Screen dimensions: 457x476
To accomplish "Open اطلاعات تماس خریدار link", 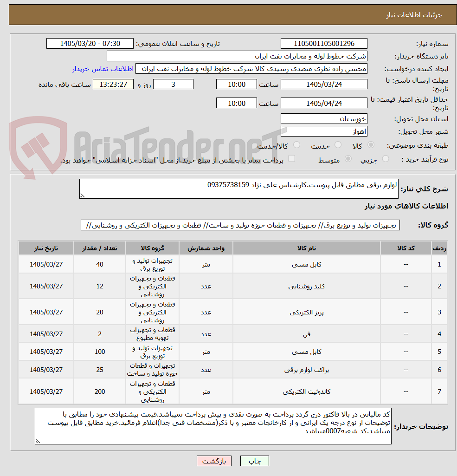I will click(x=103, y=69).
